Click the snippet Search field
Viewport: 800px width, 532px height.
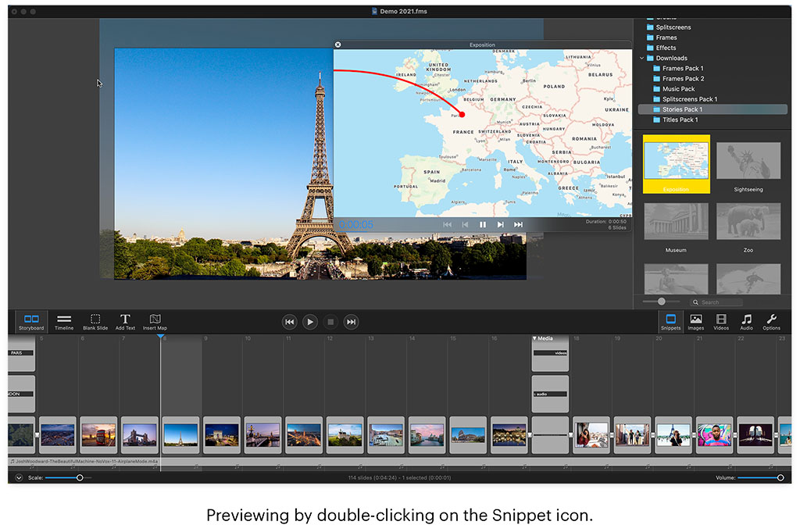click(716, 302)
